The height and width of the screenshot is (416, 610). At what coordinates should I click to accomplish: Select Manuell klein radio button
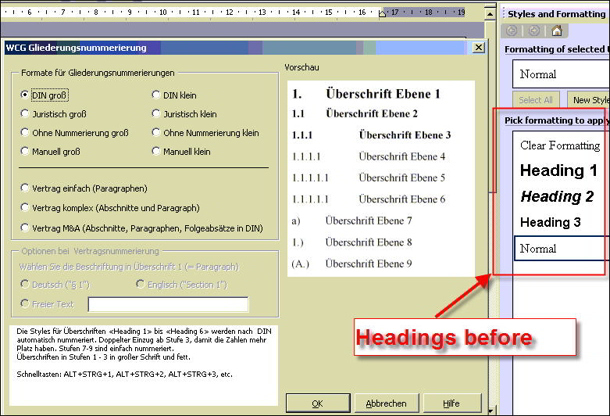pos(156,152)
